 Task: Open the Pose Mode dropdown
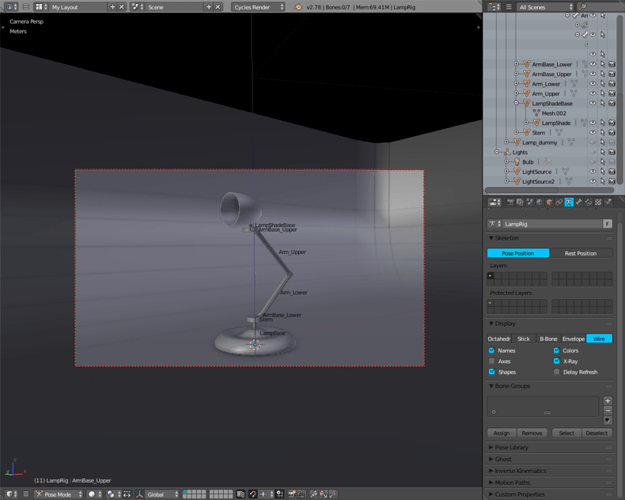(x=58, y=494)
